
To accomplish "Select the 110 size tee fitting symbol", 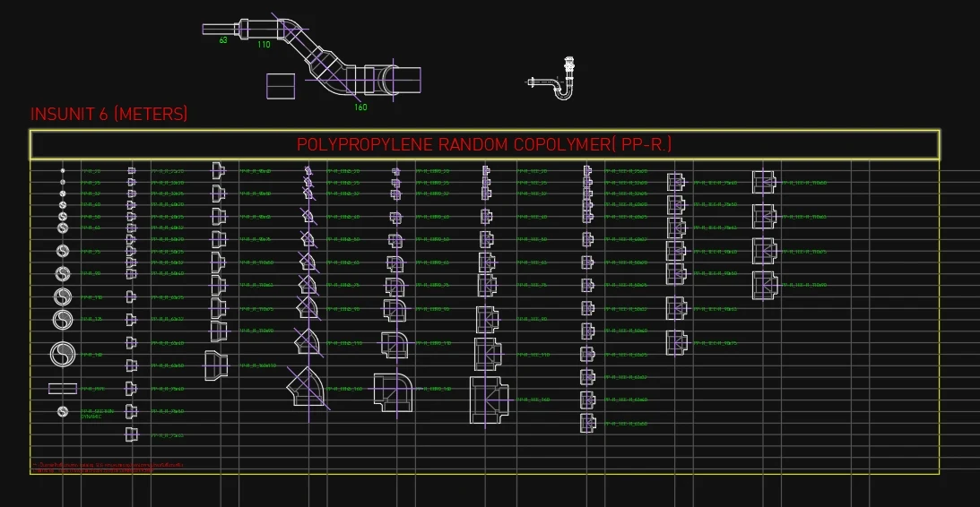I will pyautogui.click(x=488, y=354).
